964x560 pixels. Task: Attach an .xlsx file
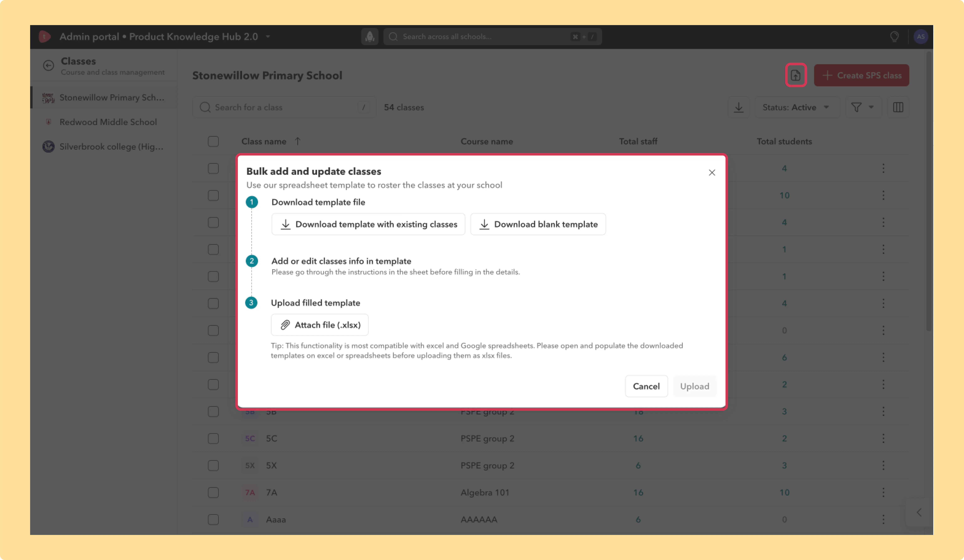point(320,325)
